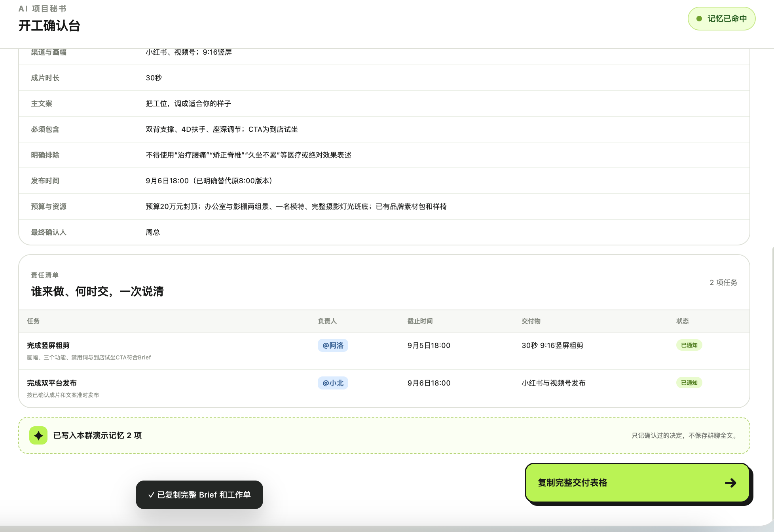Select the @阿洛 assignee tag
The image size is (774, 532).
[333, 345]
